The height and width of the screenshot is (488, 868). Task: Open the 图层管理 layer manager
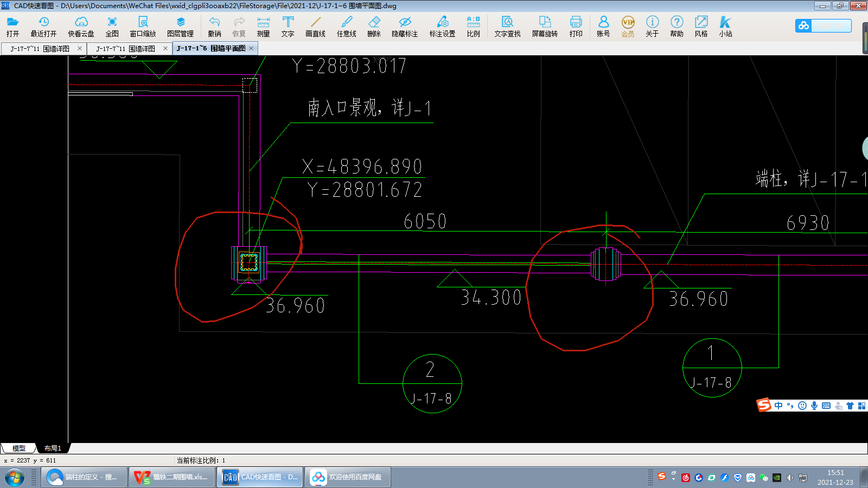point(180,27)
